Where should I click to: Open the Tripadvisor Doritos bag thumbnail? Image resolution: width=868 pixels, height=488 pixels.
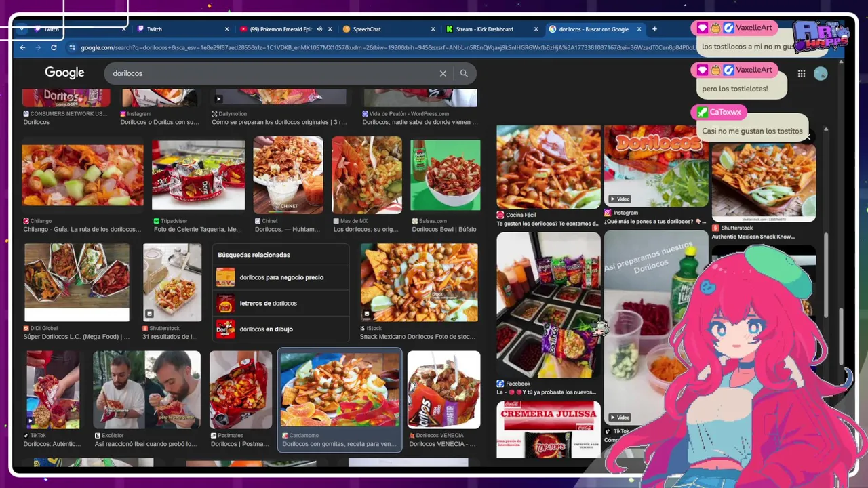click(198, 175)
